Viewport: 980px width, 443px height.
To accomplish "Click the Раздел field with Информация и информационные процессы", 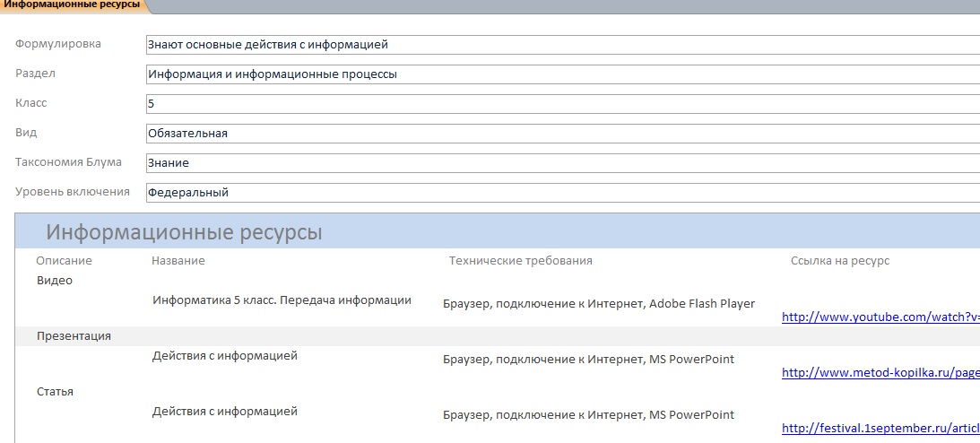I will click(x=562, y=74).
